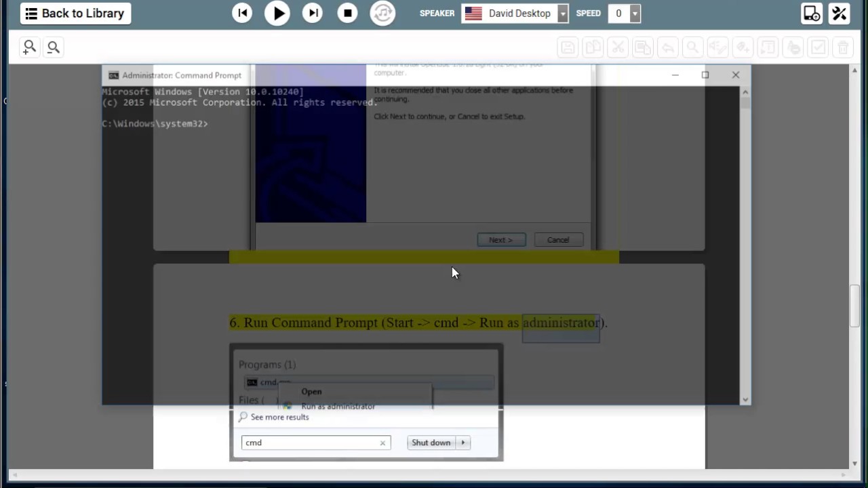Click the highlighted word administrator

point(561,323)
